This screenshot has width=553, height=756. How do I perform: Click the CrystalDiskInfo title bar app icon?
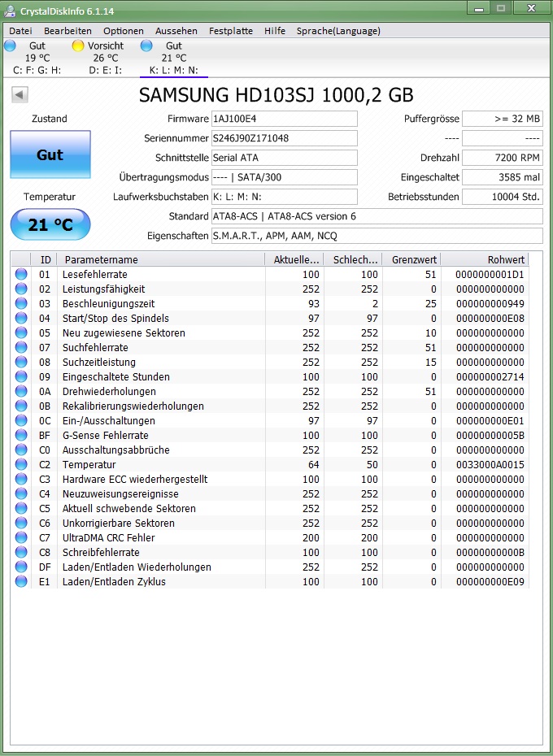pos(9,11)
